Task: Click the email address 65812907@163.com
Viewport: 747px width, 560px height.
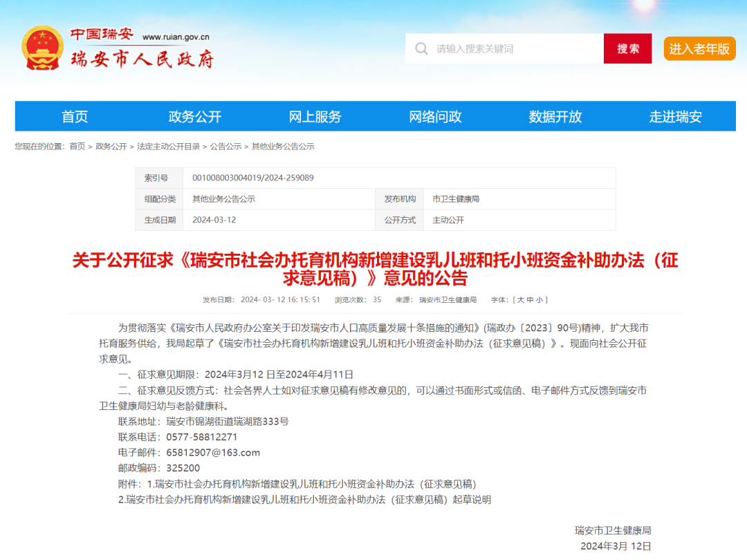Action: (x=214, y=451)
